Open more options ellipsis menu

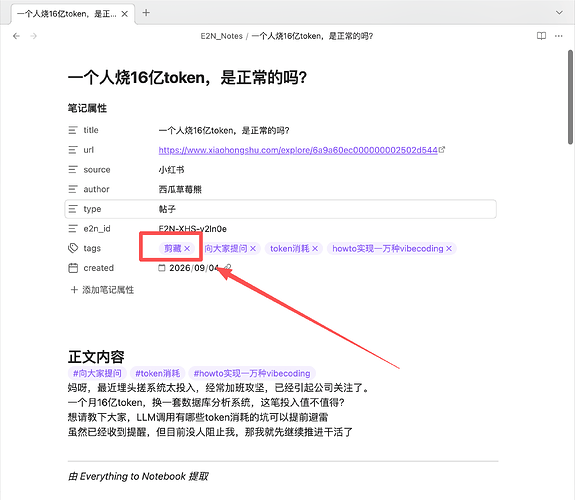[x=558, y=36]
